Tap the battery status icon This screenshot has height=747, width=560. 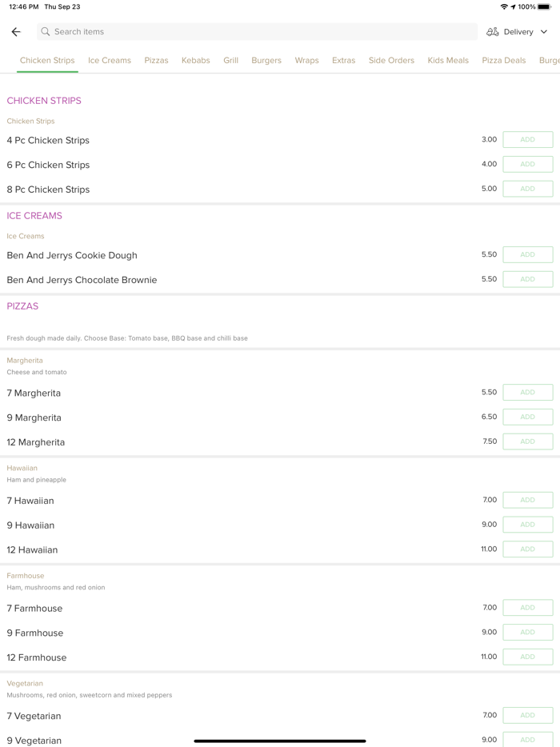pyautogui.click(x=544, y=6)
